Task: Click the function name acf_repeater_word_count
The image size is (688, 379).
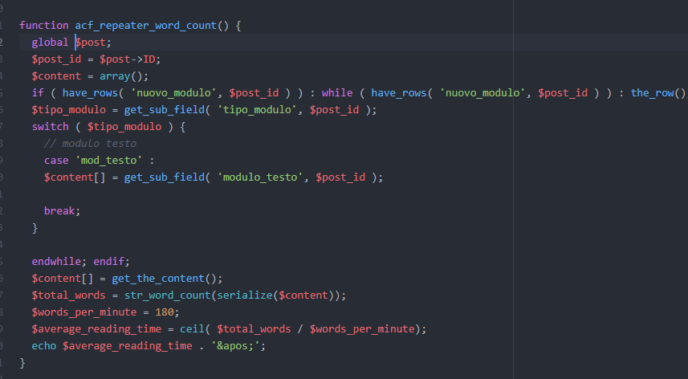Action: click(x=146, y=25)
